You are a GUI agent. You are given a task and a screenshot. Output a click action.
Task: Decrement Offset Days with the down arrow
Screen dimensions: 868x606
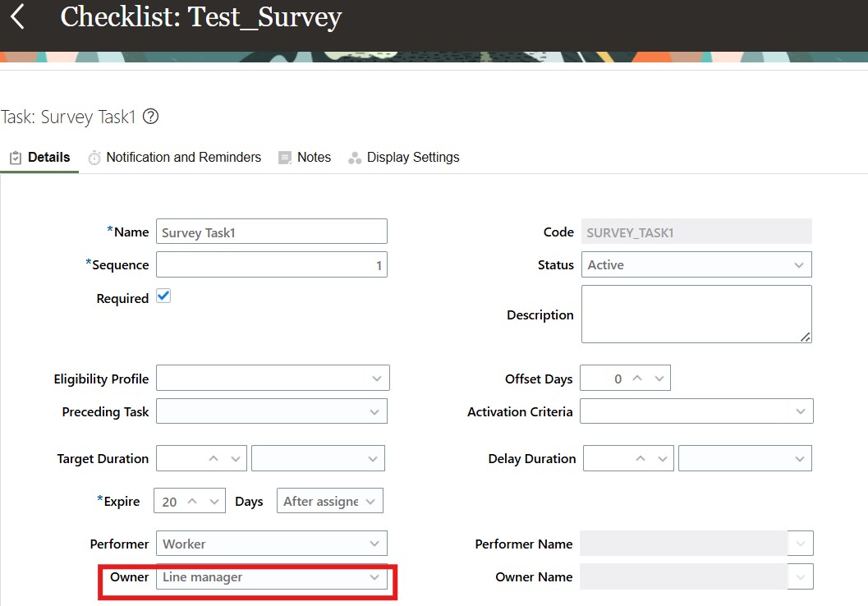coord(659,378)
